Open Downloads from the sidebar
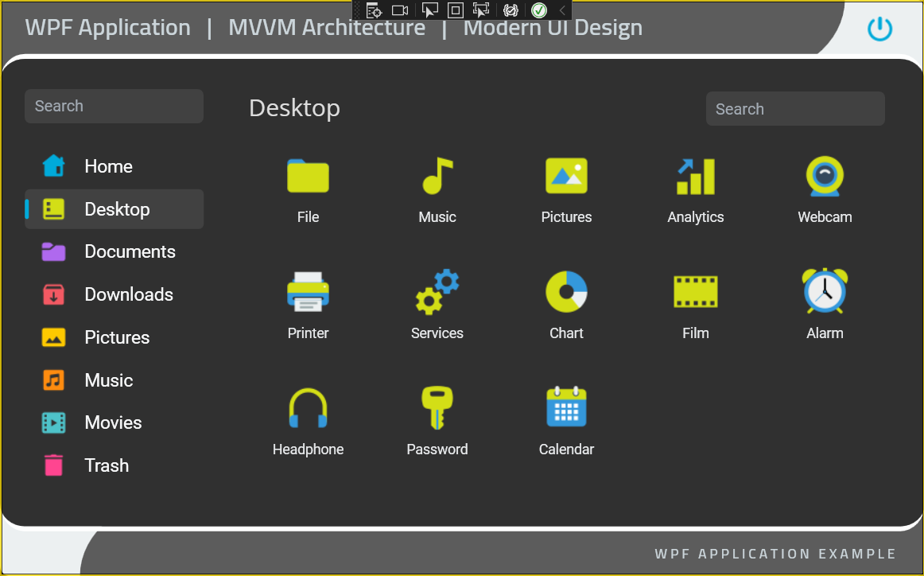This screenshot has height=576, width=924. click(115, 295)
